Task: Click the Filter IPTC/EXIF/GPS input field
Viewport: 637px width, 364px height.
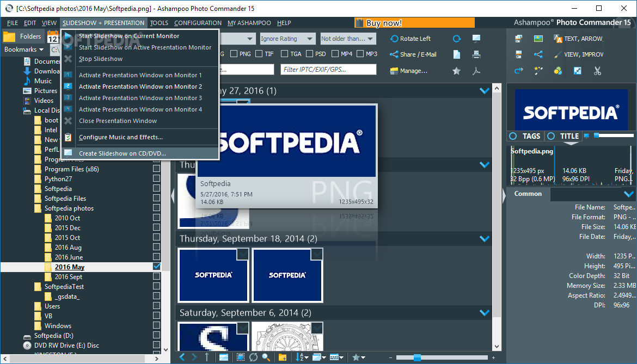Action: click(329, 70)
